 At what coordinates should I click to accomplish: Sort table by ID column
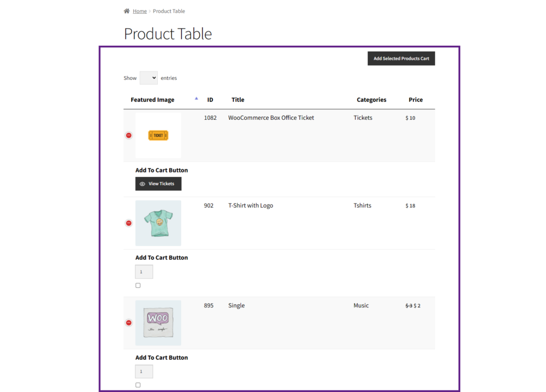point(210,100)
